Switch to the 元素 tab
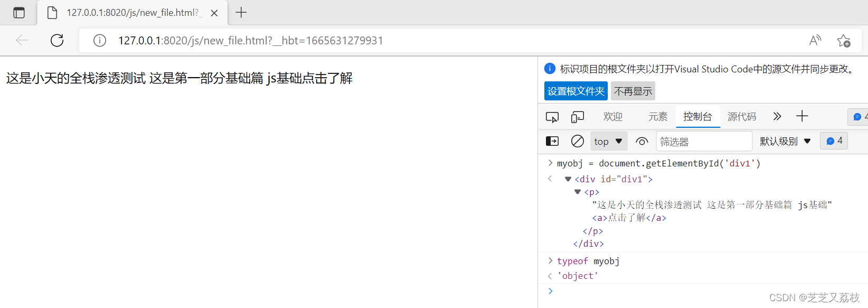The height and width of the screenshot is (308, 868). point(658,117)
